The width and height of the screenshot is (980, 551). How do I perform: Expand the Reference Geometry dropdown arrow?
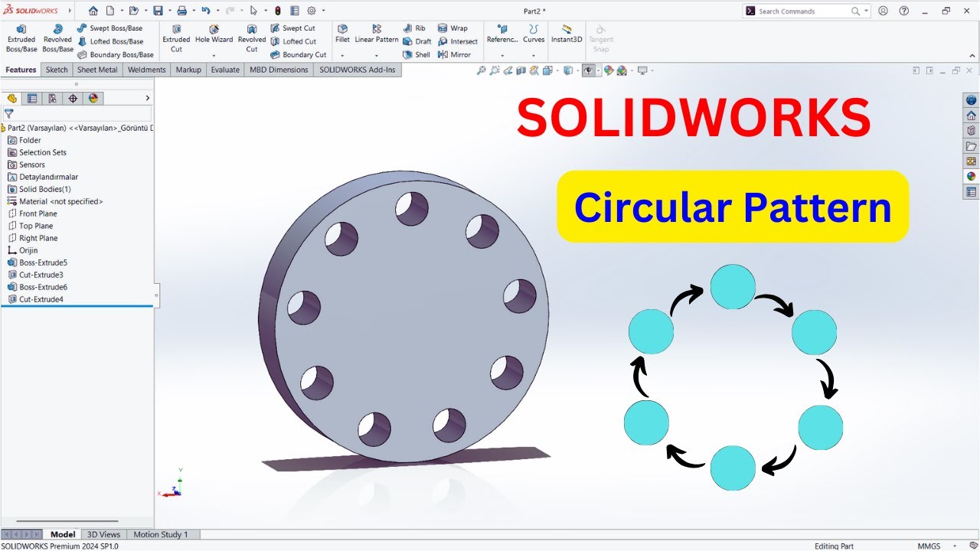pyautogui.click(x=502, y=55)
